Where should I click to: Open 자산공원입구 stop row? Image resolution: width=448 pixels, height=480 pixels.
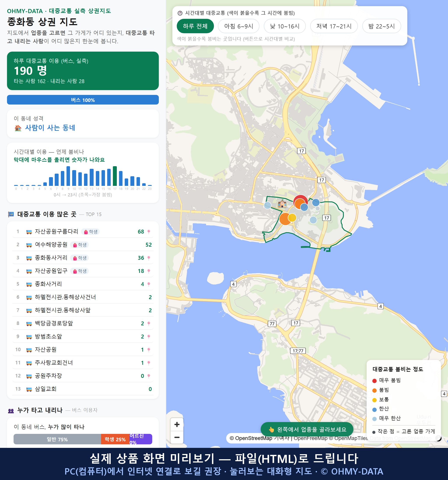tap(83, 271)
